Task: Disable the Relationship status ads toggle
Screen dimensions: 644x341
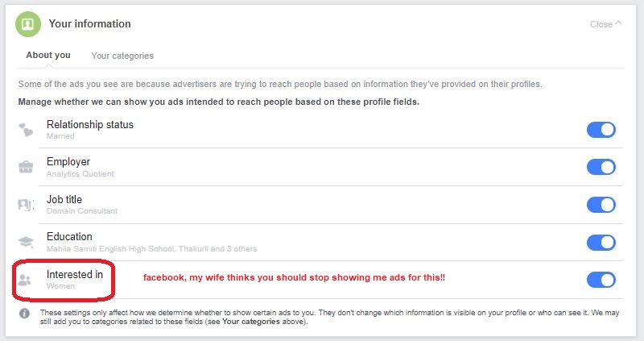Action: point(601,130)
